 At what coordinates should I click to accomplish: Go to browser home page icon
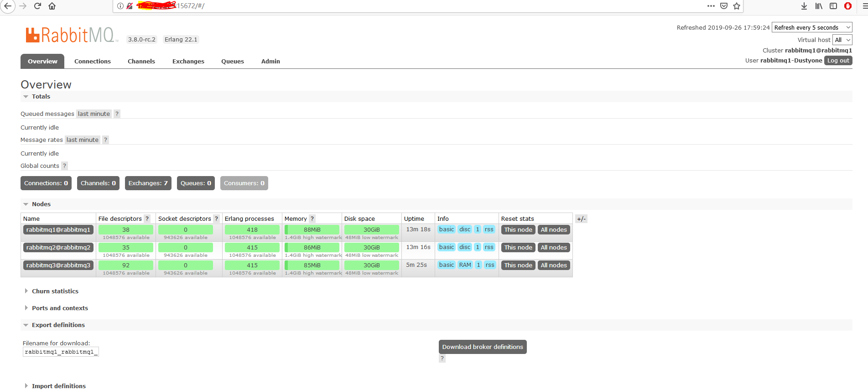(52, 6)
